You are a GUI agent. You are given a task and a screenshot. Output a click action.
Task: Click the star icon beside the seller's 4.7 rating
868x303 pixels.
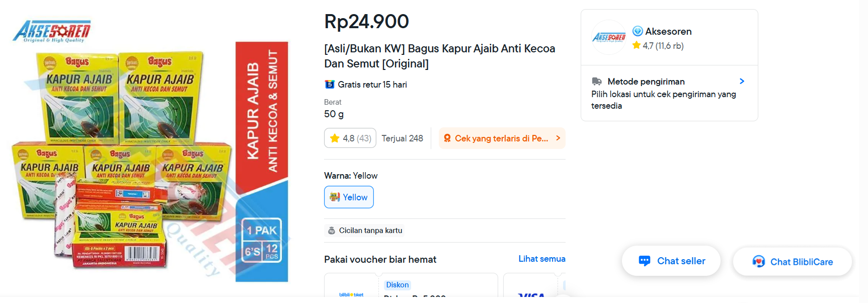point(637,46)
